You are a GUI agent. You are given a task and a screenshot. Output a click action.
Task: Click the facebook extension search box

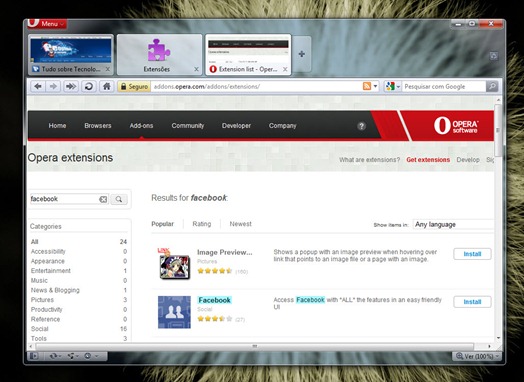click(64, 199)
